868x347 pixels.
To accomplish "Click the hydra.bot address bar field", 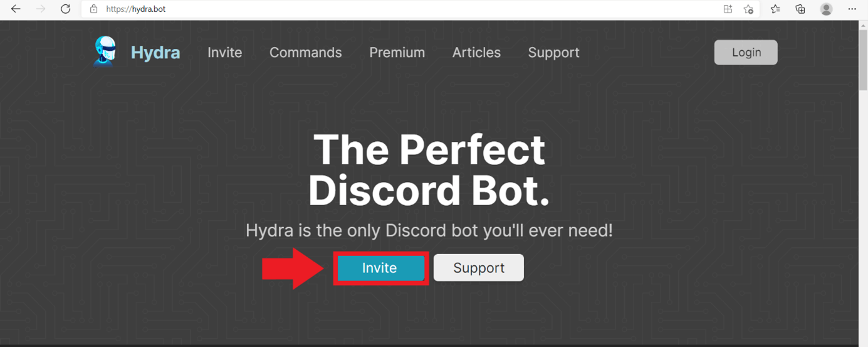I will (401, 9).
